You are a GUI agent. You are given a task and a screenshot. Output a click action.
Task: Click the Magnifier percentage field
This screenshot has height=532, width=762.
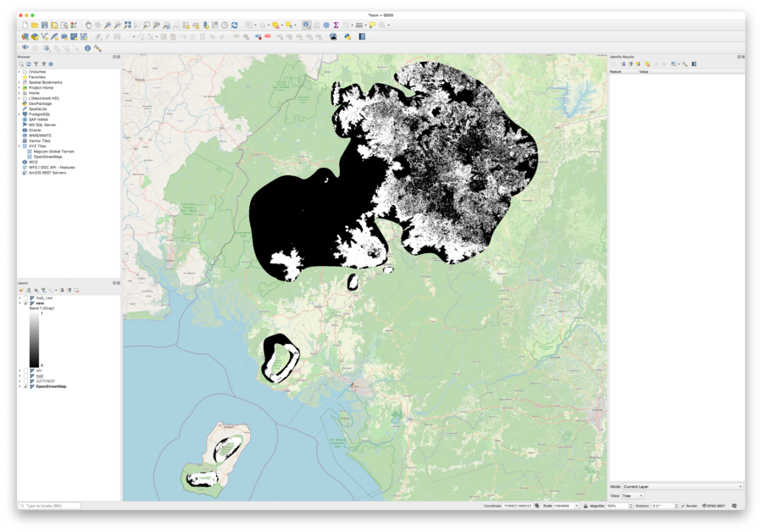point(617,506)
